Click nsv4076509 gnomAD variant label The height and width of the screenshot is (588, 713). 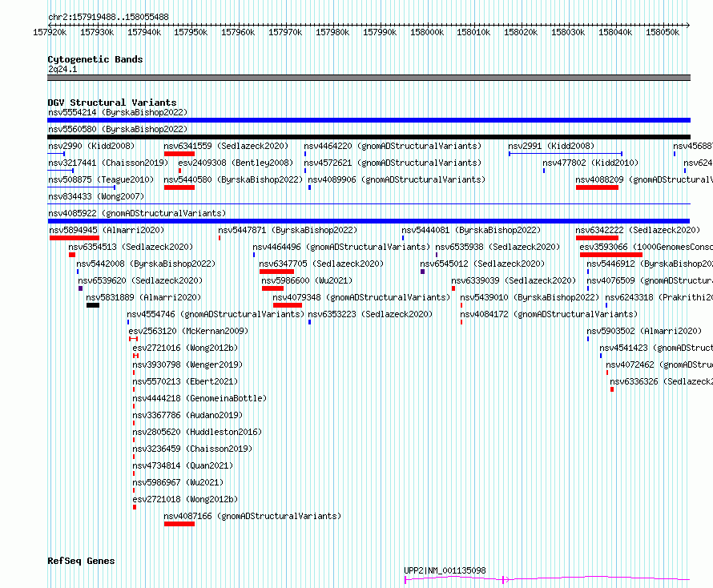pos(650,280)
